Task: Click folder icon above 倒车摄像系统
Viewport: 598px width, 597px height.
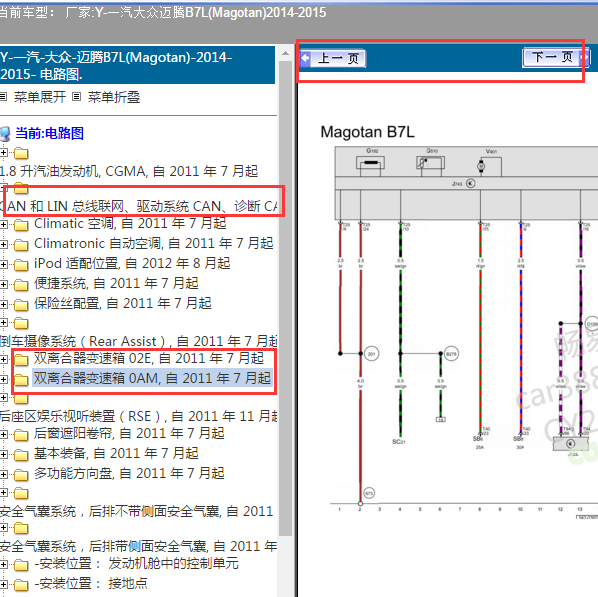Action: [x=21, y=323]
